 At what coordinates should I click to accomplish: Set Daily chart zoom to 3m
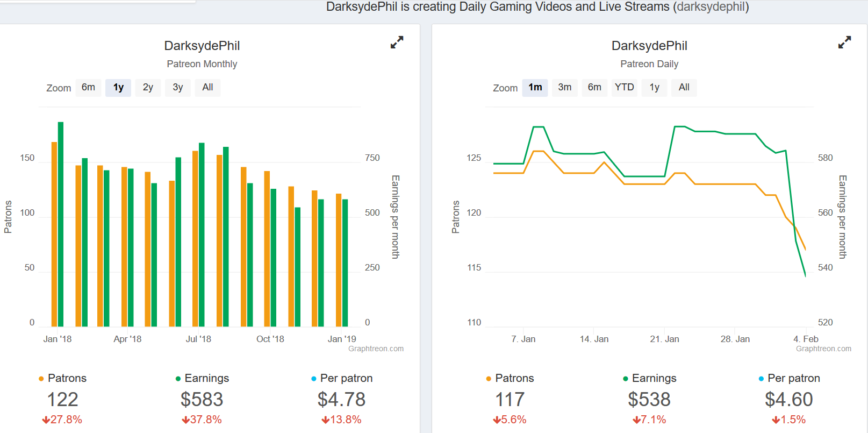coord(565,87)
